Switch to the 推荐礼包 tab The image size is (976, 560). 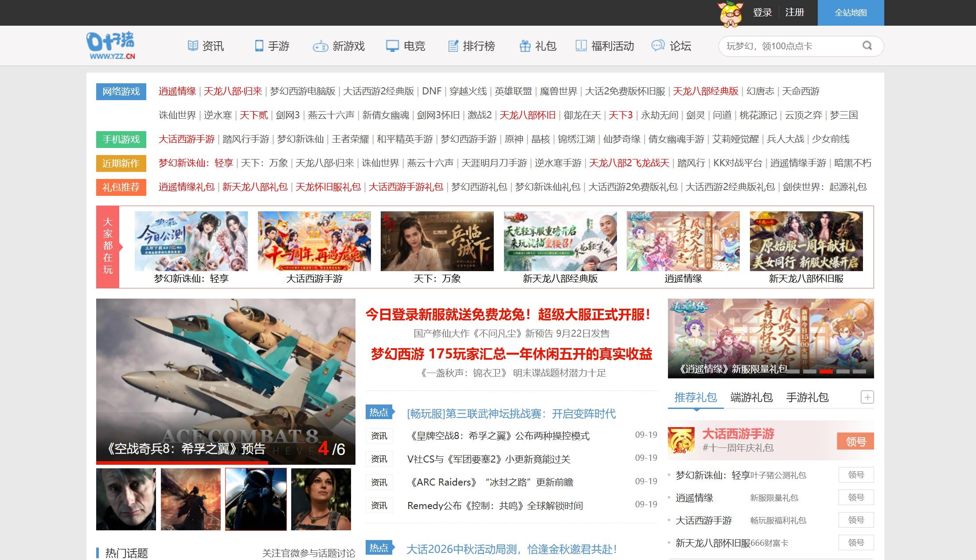(695, 397)
